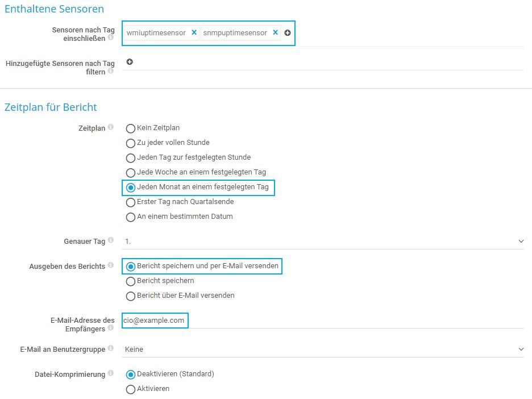Show help for Datei-Komprimierung
The width and height of the screenshot is (532, 399).
click(x=111, y=373)
